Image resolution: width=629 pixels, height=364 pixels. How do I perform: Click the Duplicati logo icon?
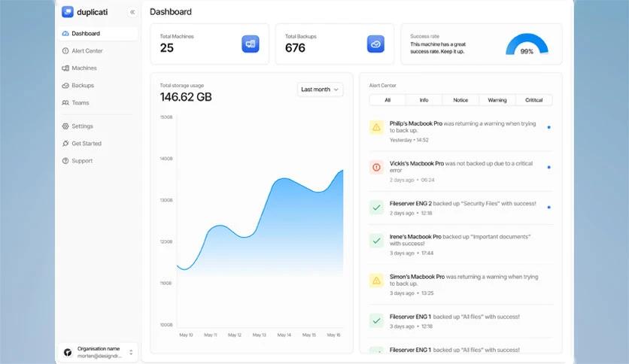(68, 12)
